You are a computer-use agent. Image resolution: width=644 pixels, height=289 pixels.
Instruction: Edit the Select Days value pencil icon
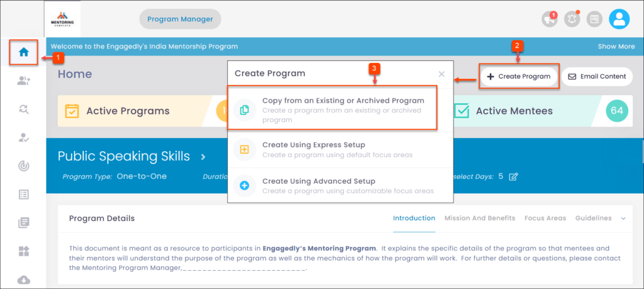click(x=513, y=176)
